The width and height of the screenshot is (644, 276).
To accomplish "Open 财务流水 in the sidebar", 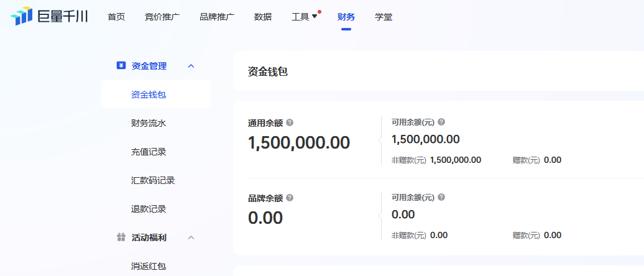I will coord(149,123).
